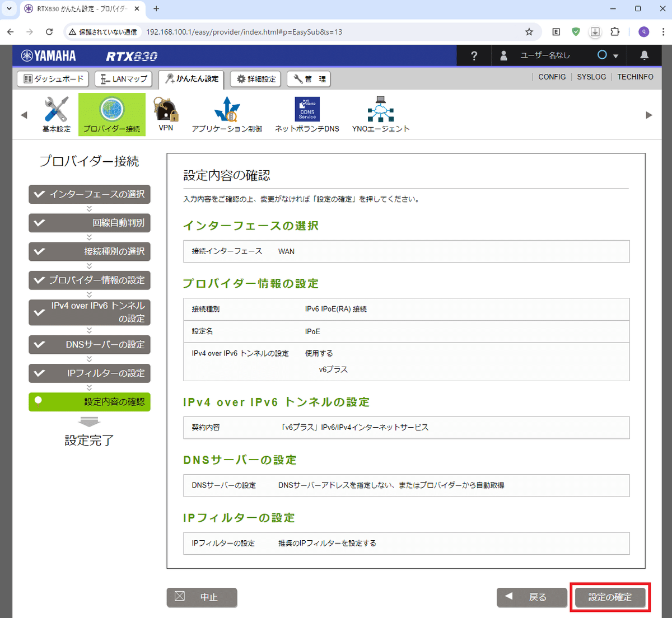672x618 pixels.
Task: Click the left arrow beside 基本設定
Action: (x=23, y=114)
